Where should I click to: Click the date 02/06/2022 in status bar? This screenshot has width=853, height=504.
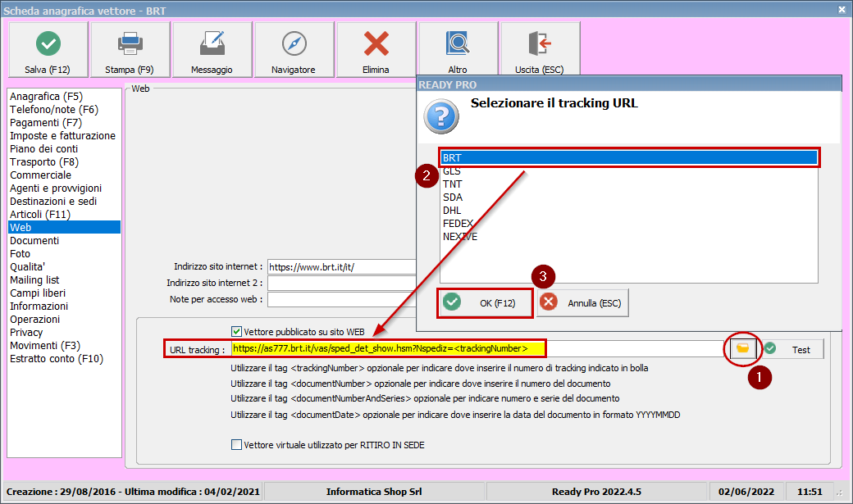746,492
